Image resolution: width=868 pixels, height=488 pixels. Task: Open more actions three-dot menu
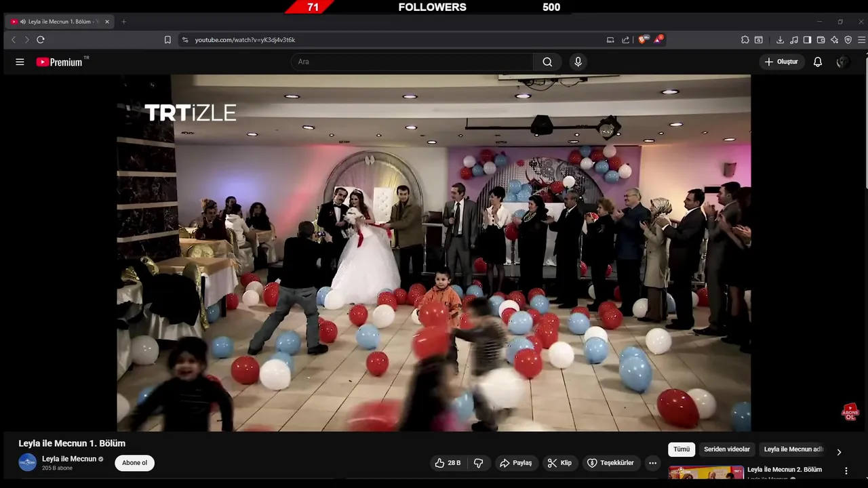point(652,463)
